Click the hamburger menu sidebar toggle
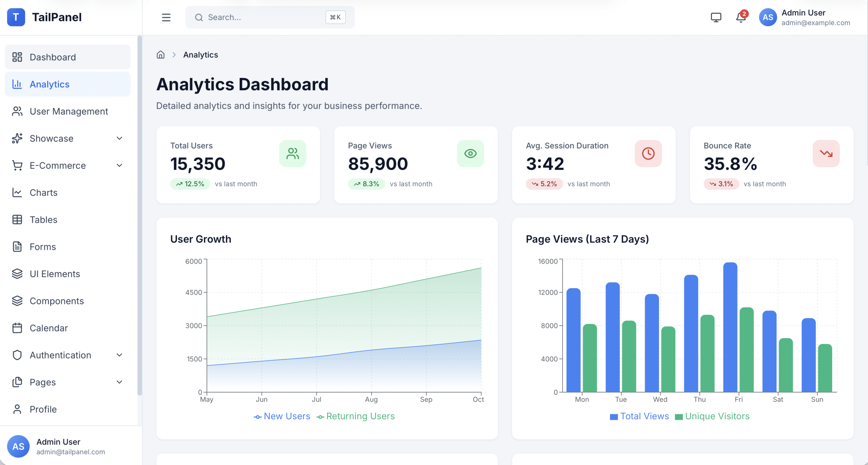This screenshot has width=868, height=465. click(166, 17)
